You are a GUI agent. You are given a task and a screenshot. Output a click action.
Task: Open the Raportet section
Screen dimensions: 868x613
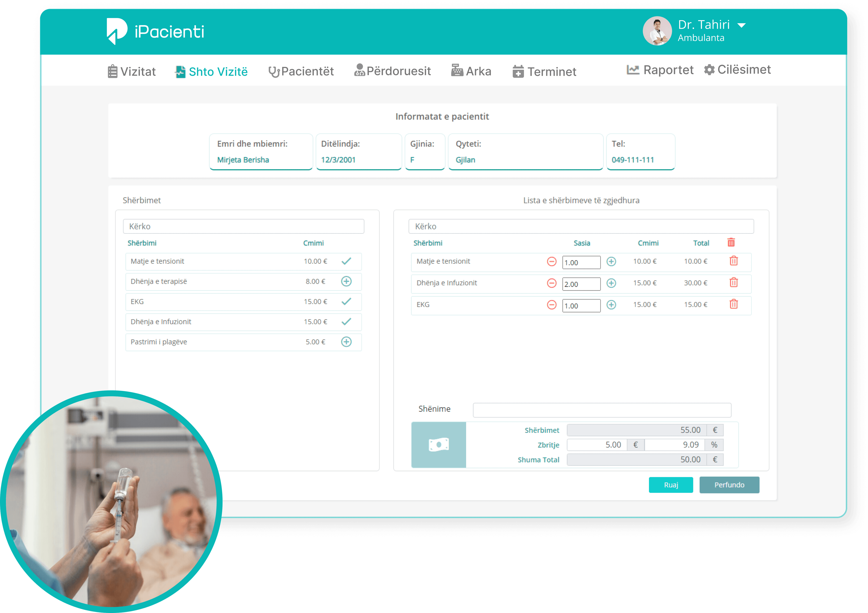point(660,70)
